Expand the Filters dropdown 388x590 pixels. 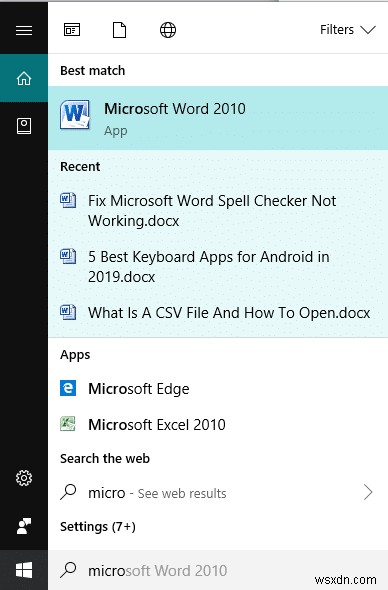pyautogui.click(x=348, y=30)
